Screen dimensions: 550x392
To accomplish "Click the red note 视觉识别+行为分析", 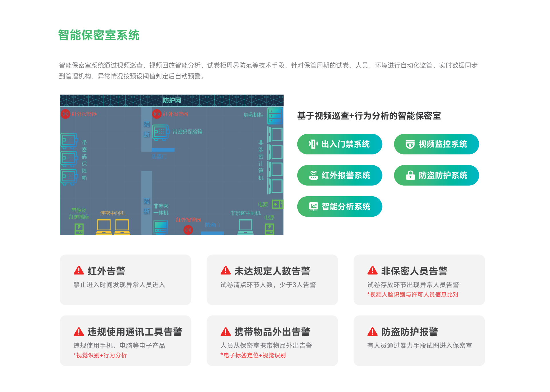I will tap(100, 355).
